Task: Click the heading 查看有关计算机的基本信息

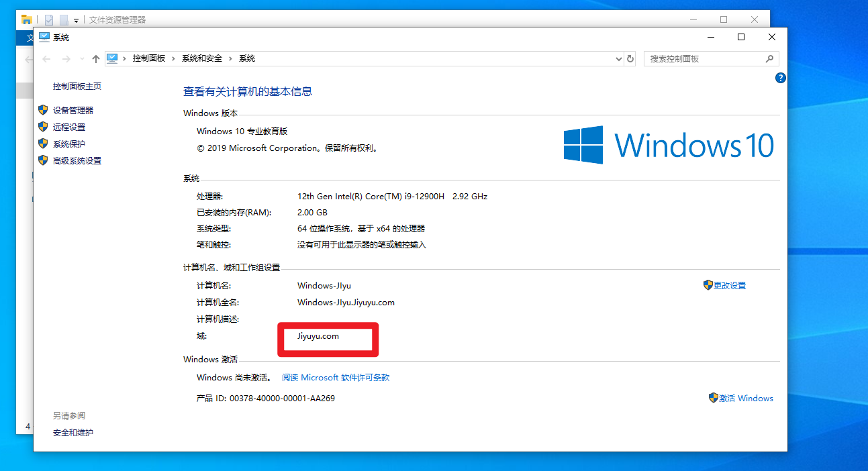Action: click(248, 92)
